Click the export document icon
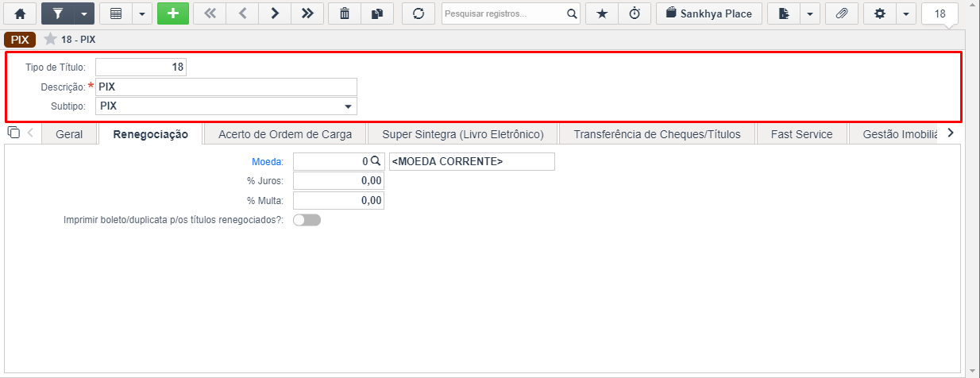The height and width of the screenshot is (378, 980). pos(783,13)
